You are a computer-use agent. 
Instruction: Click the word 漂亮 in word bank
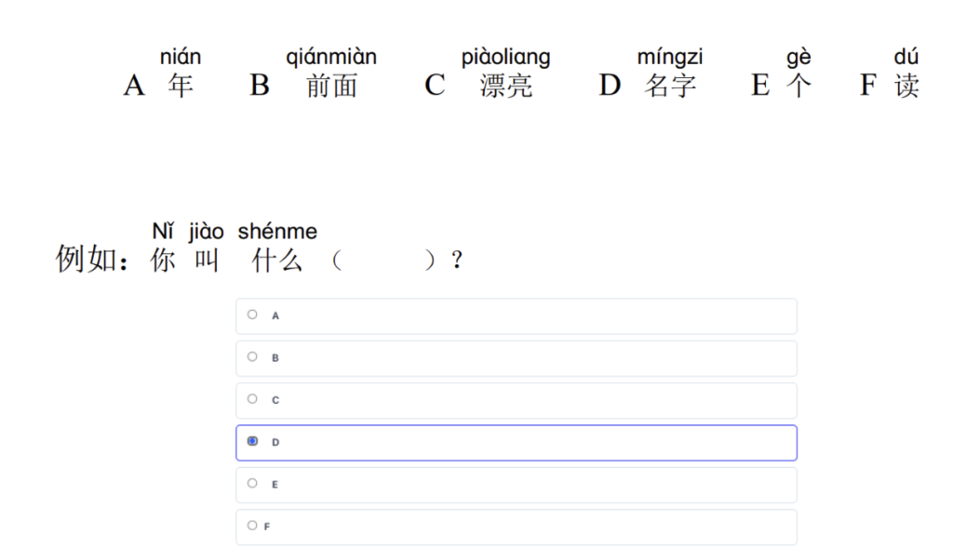point(506,87)
